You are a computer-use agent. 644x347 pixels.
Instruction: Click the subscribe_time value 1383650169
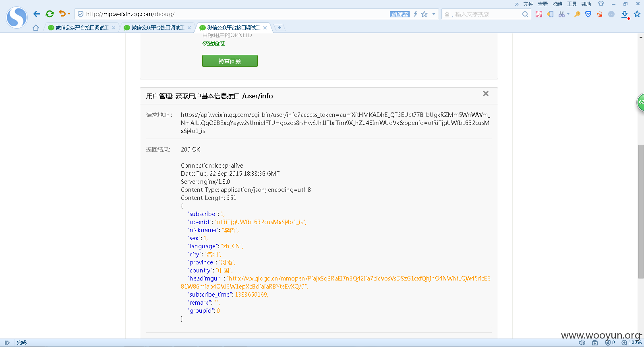pyautogui.click(x=251, y=295)
